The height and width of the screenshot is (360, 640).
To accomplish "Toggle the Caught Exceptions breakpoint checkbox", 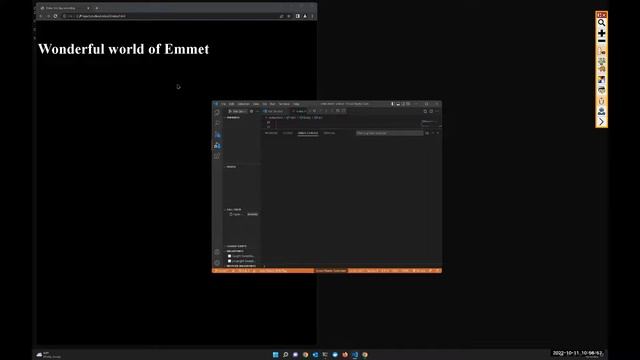I will coord(230,256).
